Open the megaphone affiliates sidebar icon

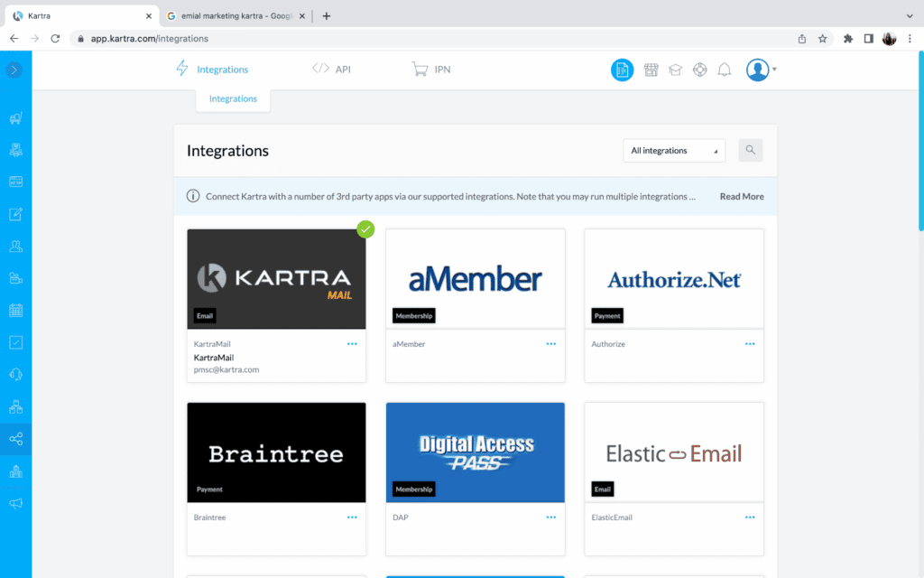pos(16,503)
